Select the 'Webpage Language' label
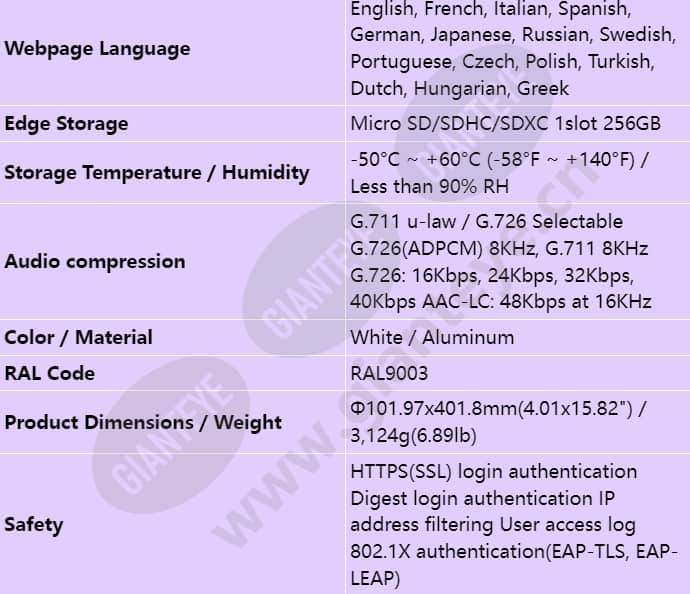The height and width of the screenshot is (594, 690). [x=97, y=49]
